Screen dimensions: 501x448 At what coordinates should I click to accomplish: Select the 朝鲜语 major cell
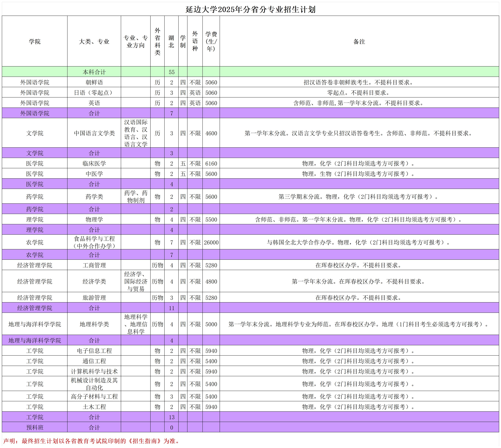click(94, 82)
